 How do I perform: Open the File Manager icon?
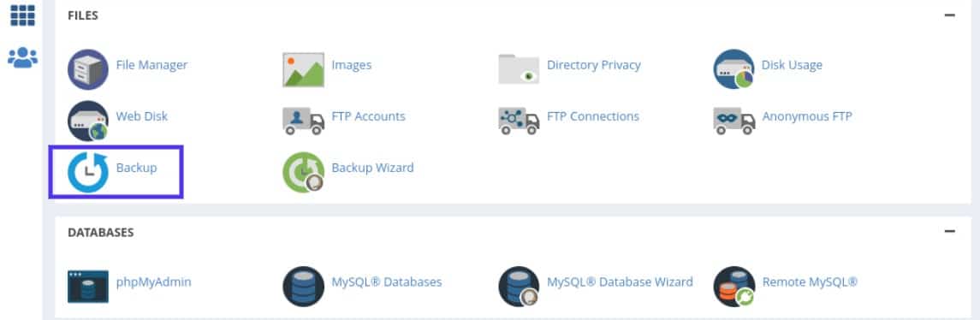tap(88, 69)
